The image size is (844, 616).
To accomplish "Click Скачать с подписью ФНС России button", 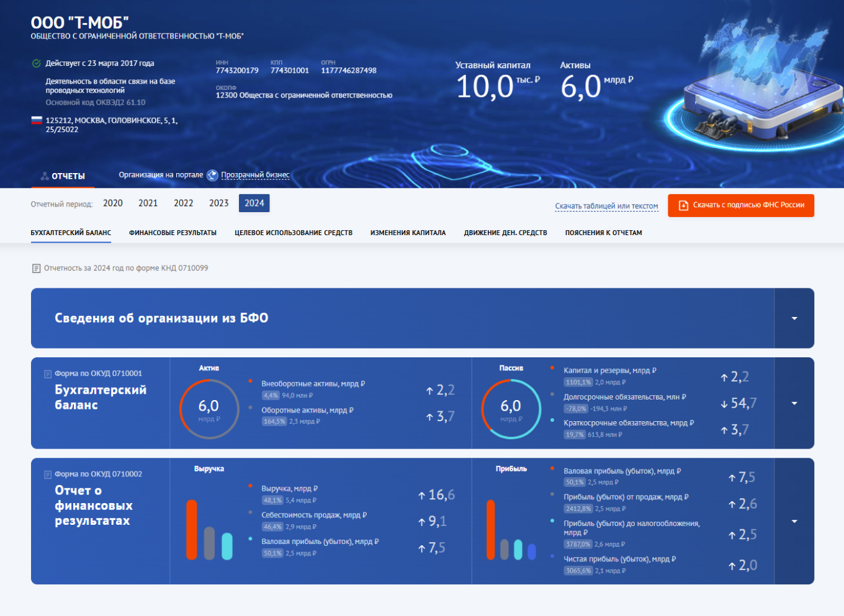I will pos(741,205).
